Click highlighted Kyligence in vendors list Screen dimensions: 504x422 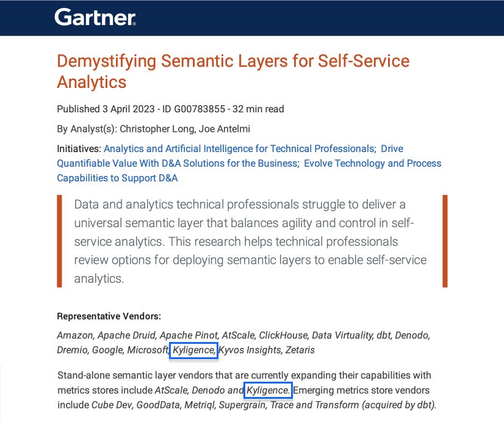point(194,350)
